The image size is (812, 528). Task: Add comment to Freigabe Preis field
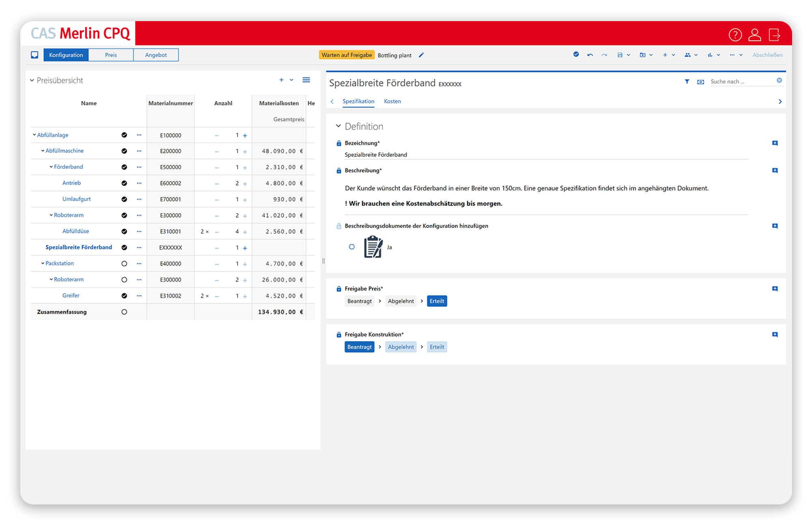[775, 289]
